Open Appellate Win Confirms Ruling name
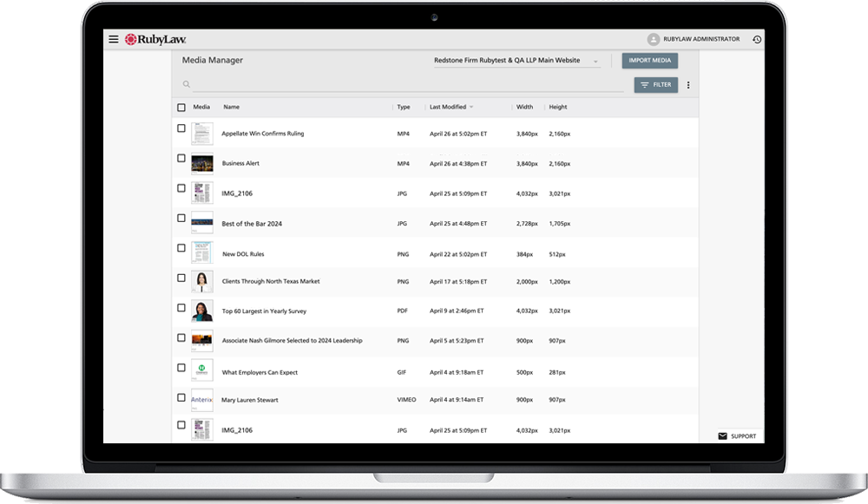The height and width of the screenshot is (504, 868). coord(263,134)
